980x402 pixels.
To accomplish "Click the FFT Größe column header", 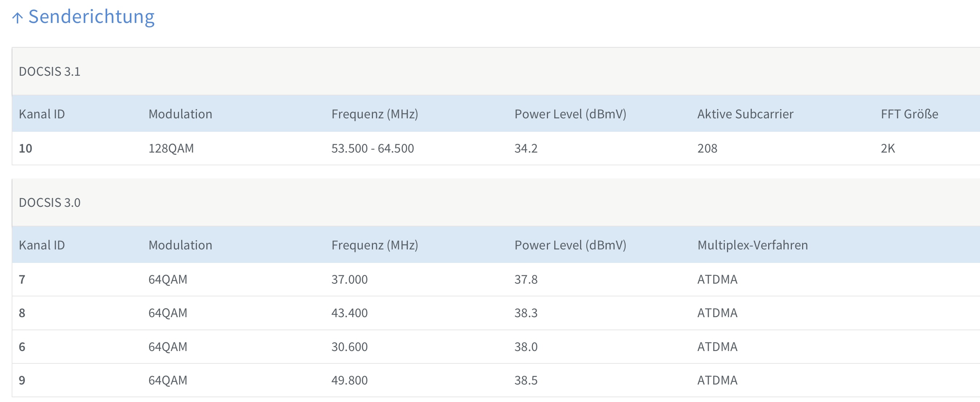I will 909,114.
